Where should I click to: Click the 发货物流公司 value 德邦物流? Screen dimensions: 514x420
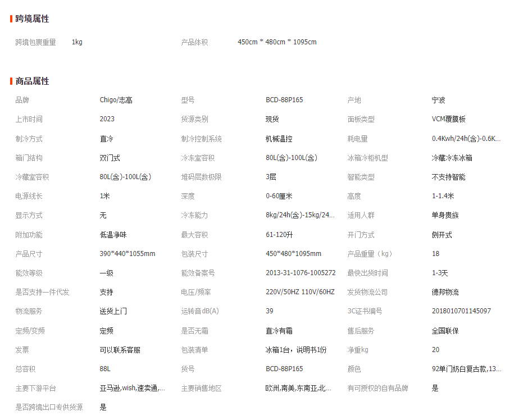click(445, 292)
